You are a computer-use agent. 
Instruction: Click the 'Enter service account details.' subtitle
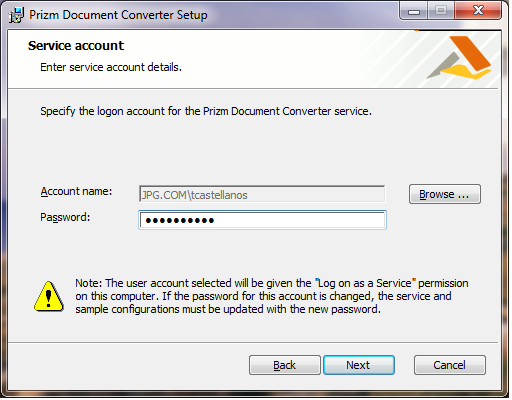point(111,67)
